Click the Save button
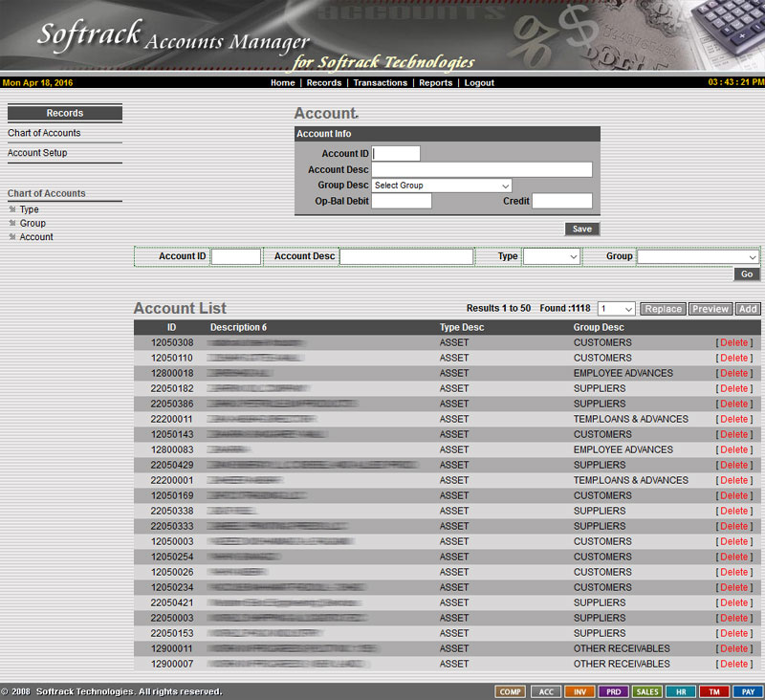The height and width of the screenshot is (700, 765). 581,230
